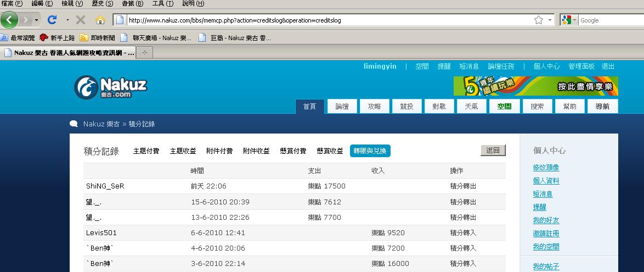Click the stop loading X icon
Image resolution: width=644 pixels, height=272 pixels.
[x=81, y=20]
